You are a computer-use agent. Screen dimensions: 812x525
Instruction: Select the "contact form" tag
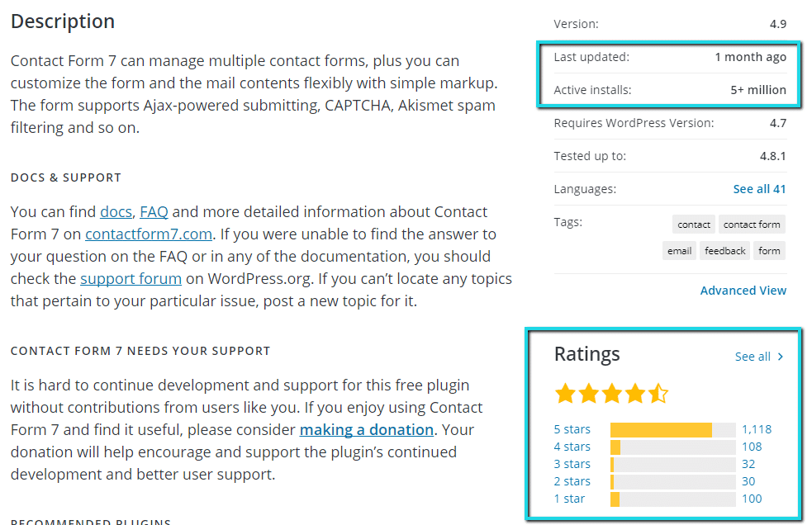(x=752, y=224)
